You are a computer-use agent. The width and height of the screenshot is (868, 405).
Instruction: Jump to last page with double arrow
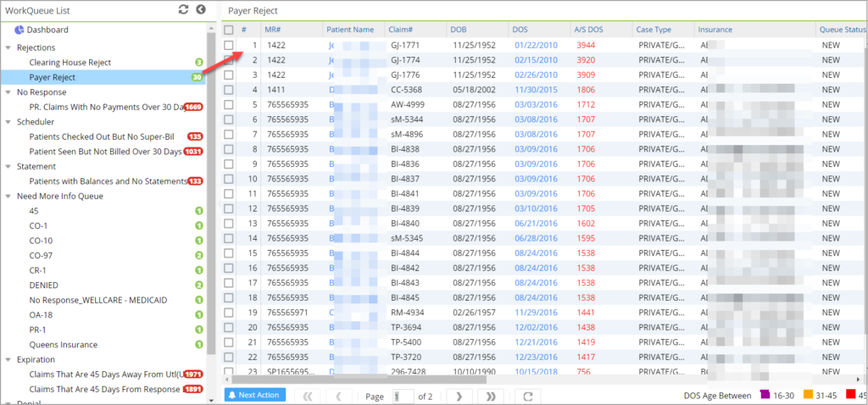coord(490,396)
